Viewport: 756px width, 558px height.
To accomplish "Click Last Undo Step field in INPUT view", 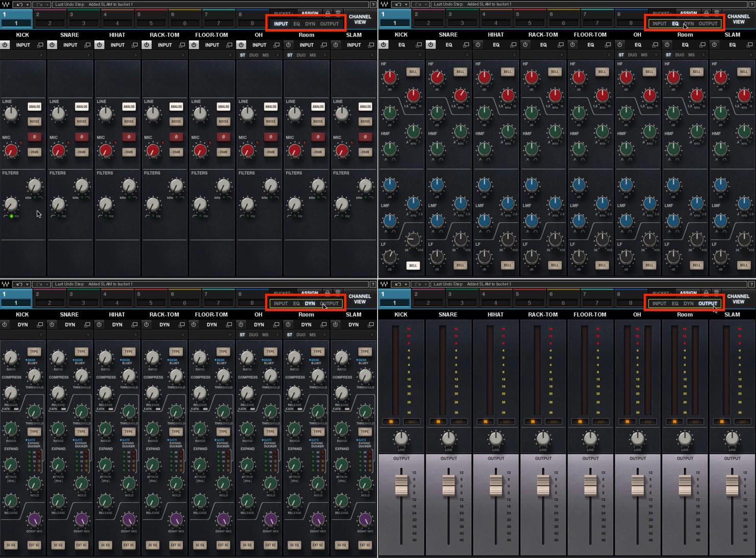I will [210, 5].
